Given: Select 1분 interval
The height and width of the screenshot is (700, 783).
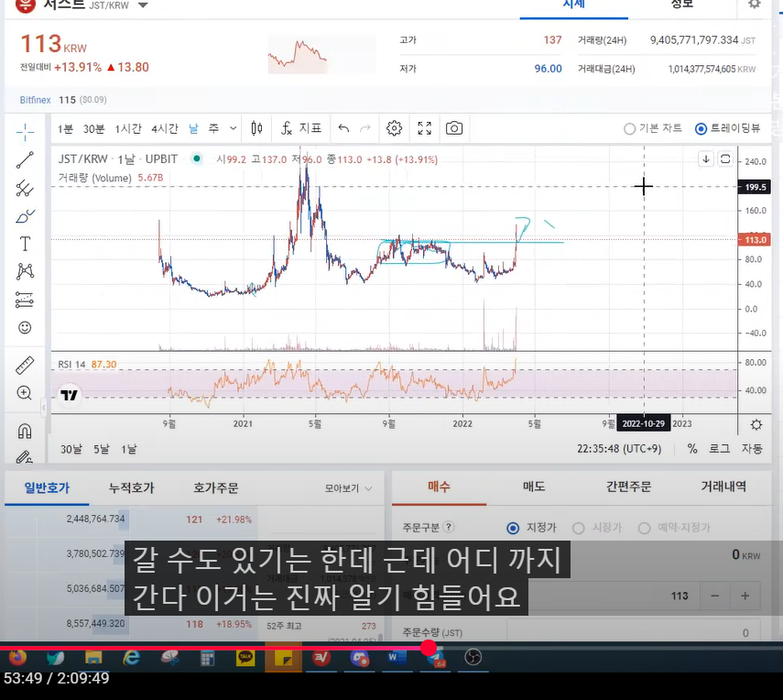Looking at the screenshot, I should pyautogui.click(x=65, y=129).
